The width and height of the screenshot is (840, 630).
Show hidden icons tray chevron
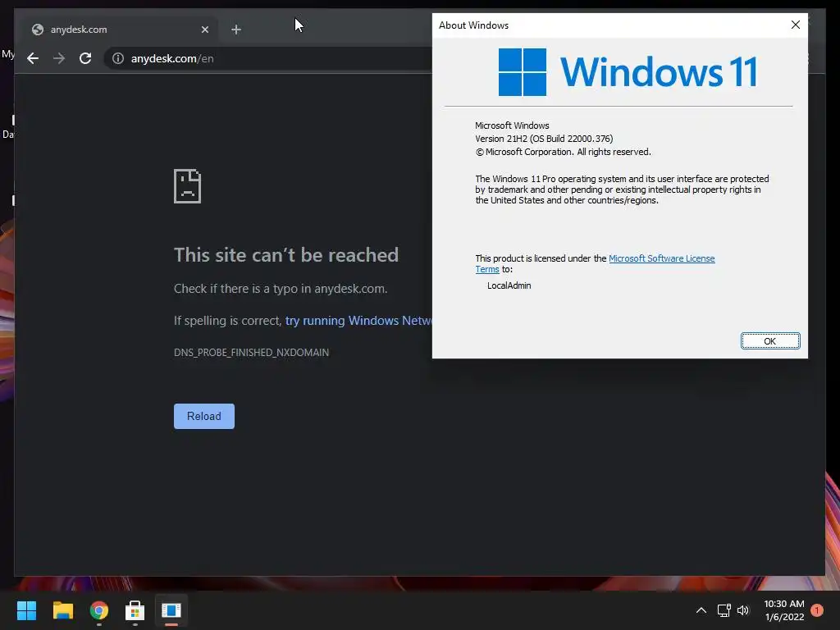point(701,610)
